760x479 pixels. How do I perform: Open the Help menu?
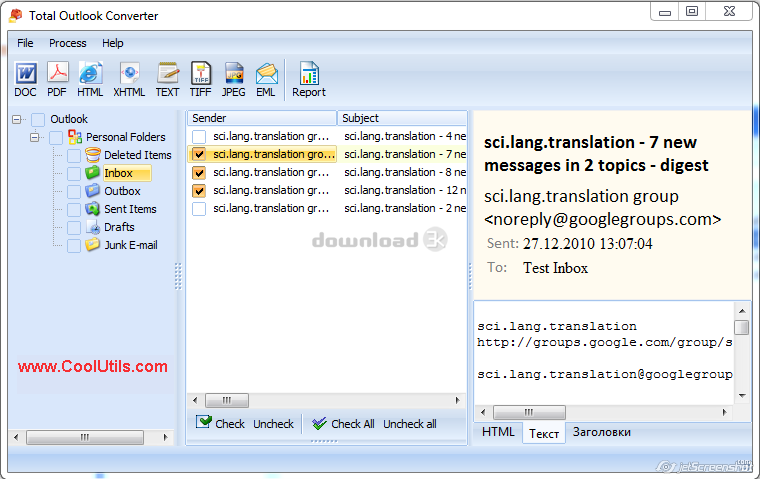point(112,43)
